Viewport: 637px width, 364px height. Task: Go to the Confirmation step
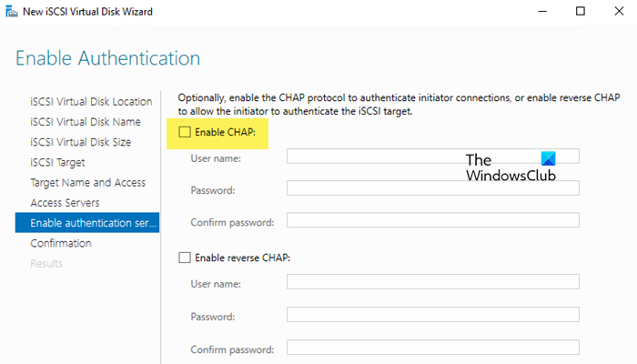(x=61, y=243)
